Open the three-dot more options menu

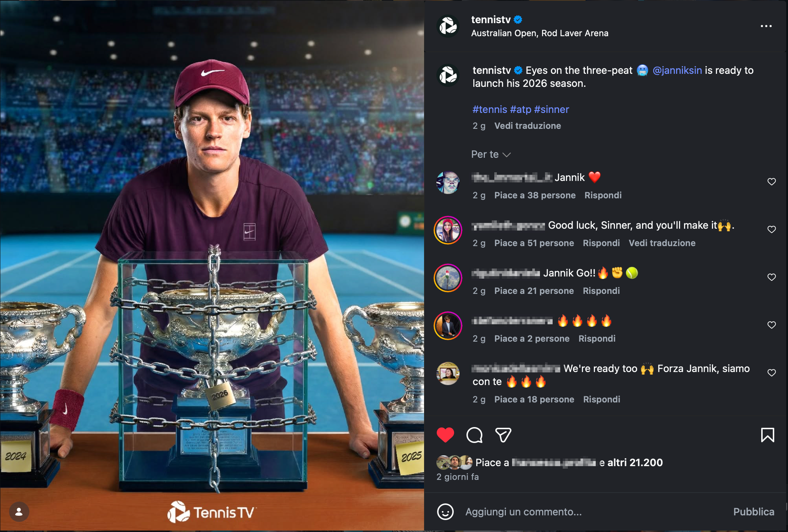point(766,26)
